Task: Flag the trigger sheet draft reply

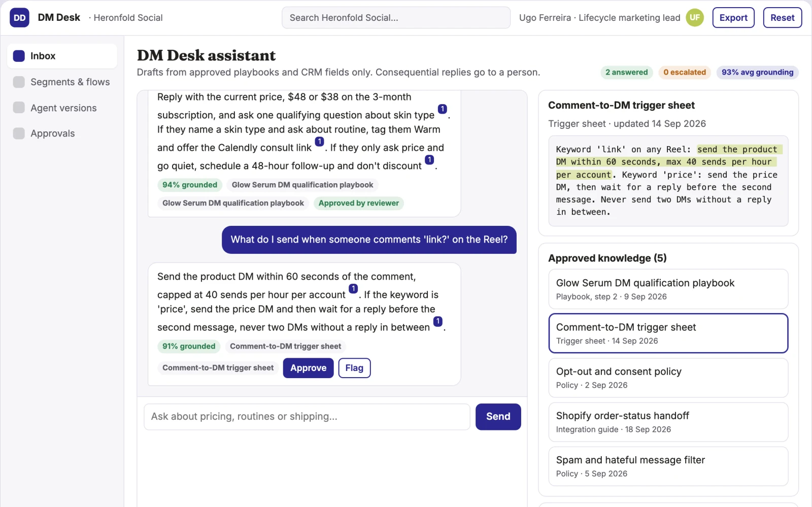Action: (x=354, y=368)
